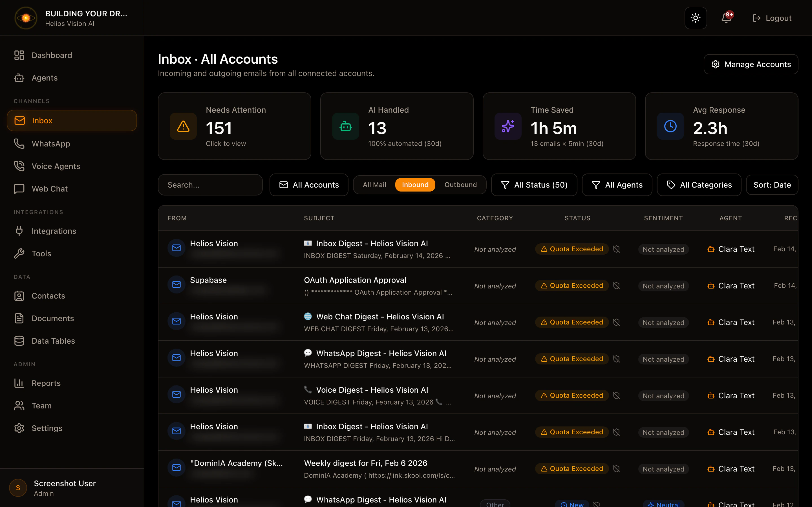Click the shield-off icon on the first Helios Vision row

click(x=616, y=249)
